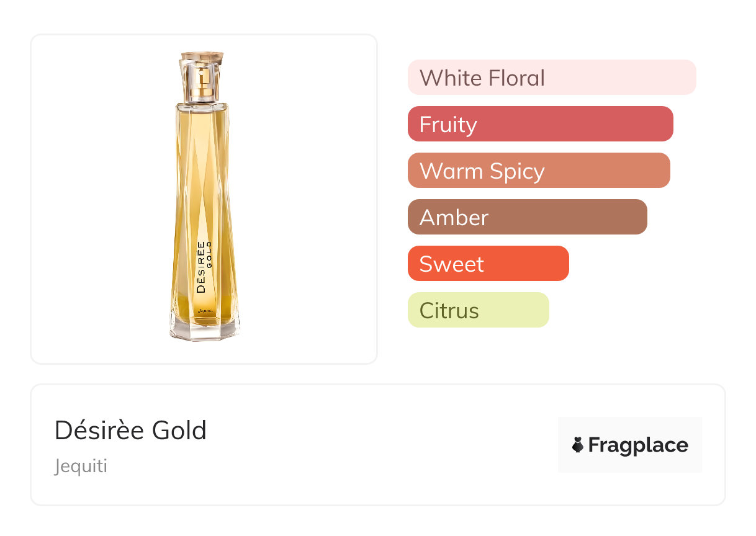This screenshot has height=536, width=756.
Task: Click the gold spray collar under the cap
Action: (203, 93)
